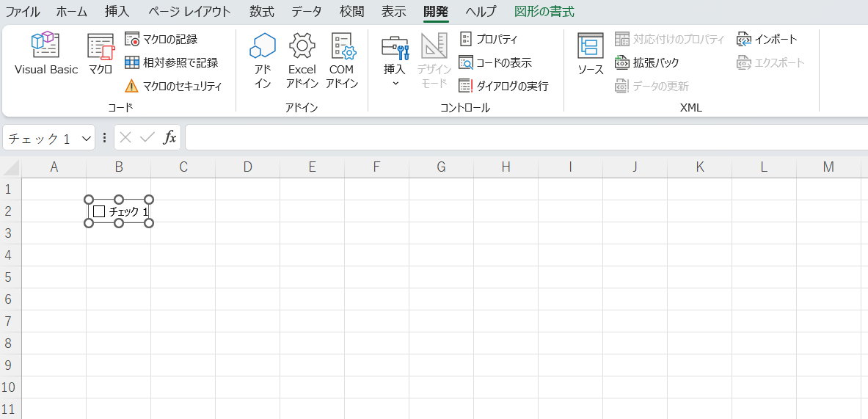Image resolution: width=868 pixels, height=419 pixels.
Task: Click the fx insert function icon
Action: click(169, 138)
